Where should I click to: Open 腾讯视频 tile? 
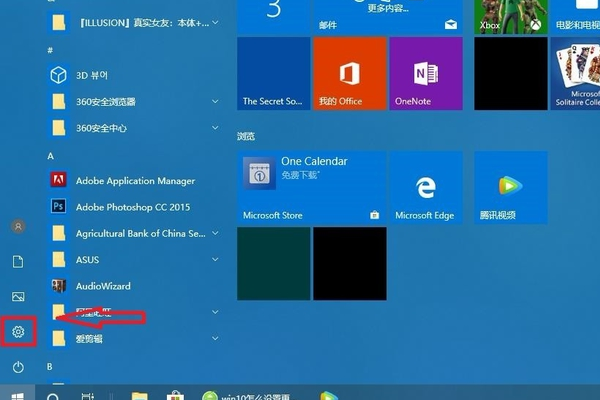pyautogui.click(x=511, y=188)
